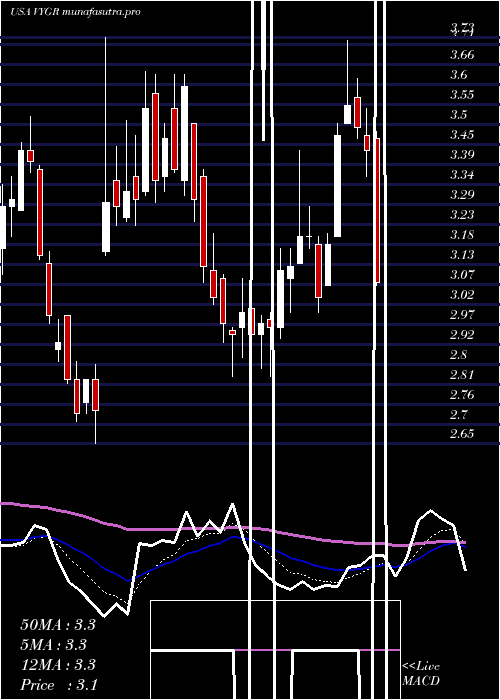Click the 2.92 price axis label
The height and width of the screenshot is (700, 500).
(462, 335)
